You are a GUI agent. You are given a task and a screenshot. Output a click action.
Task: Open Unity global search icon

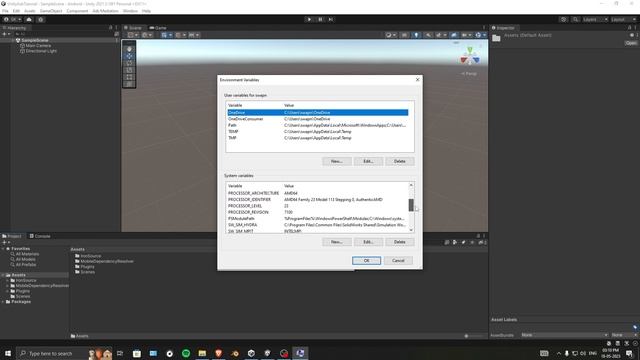point(575,19)
